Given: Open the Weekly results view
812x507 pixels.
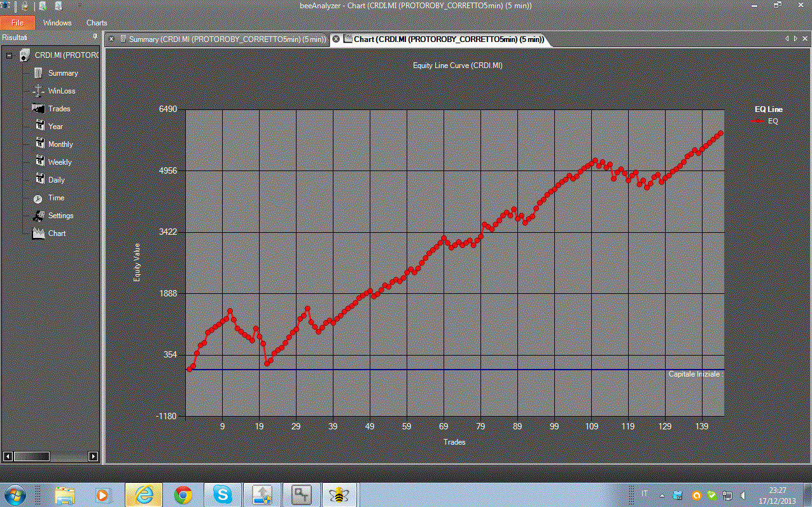Looking at the screenshot, I should [60, 162].
